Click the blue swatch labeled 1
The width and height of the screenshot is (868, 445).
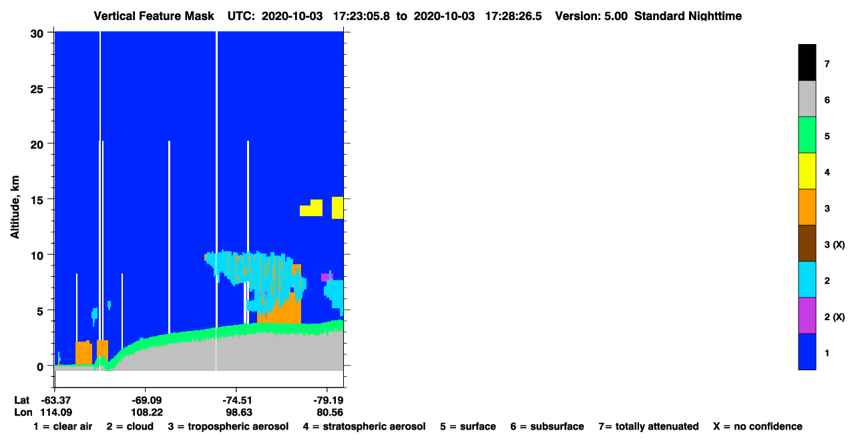(807, 351)
